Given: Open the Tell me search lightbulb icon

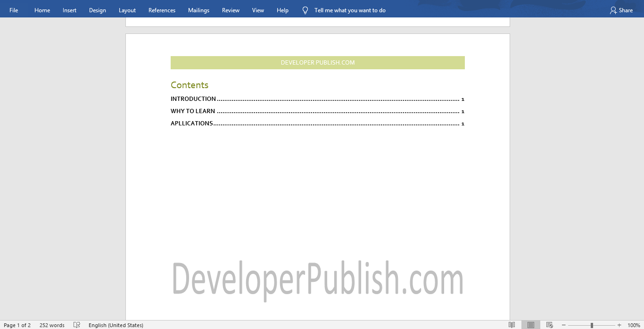Looking at the screenshot, I should [305, 9].
